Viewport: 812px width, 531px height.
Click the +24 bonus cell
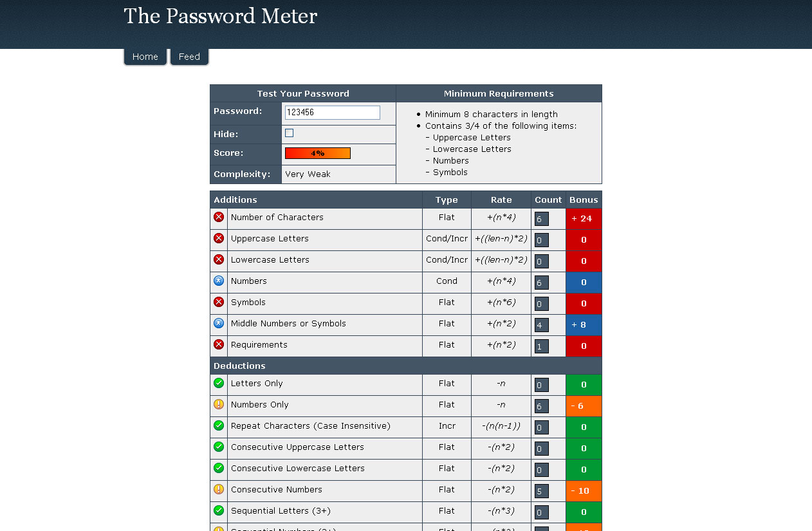coord(584,219)
